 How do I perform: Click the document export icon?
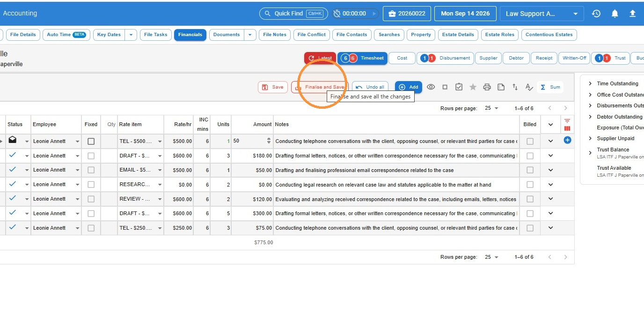tap(501, 87)
